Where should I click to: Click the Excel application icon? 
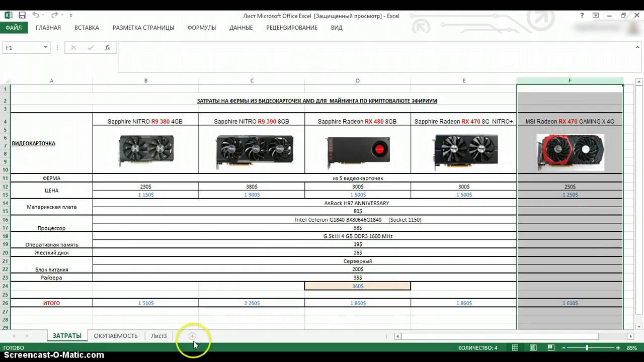8,16
